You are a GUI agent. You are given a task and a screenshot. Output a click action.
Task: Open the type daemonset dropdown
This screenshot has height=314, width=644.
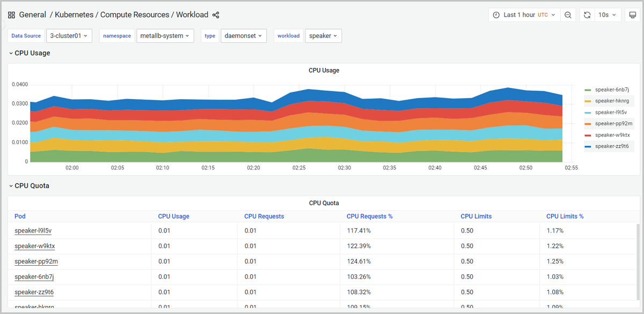coord(243,36)
